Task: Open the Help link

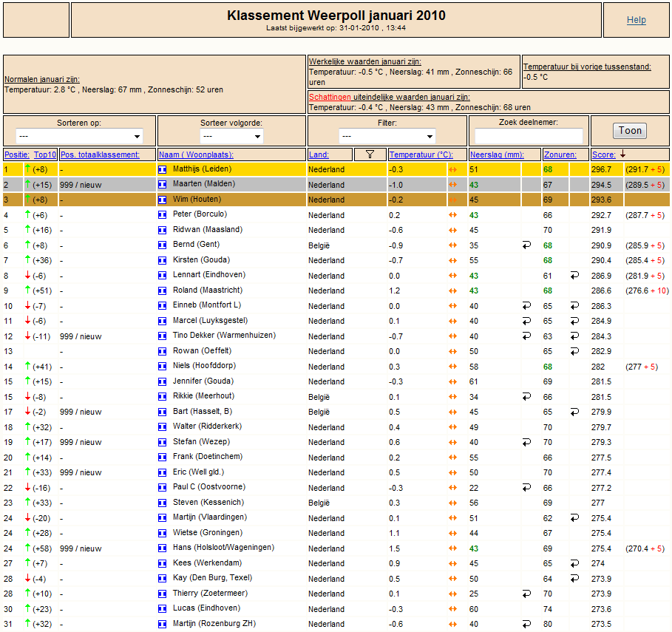Action: tap(636, 20)
